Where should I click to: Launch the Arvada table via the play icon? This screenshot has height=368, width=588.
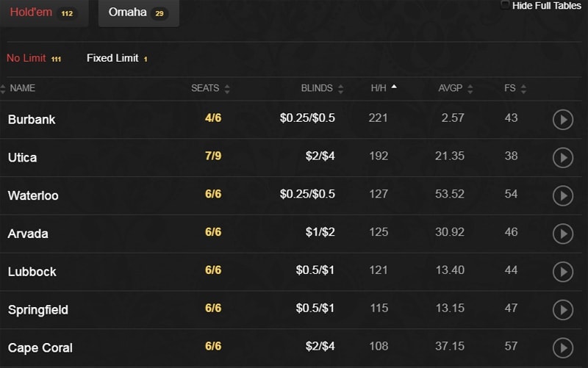pyautogui.click(x=563, y=234)
